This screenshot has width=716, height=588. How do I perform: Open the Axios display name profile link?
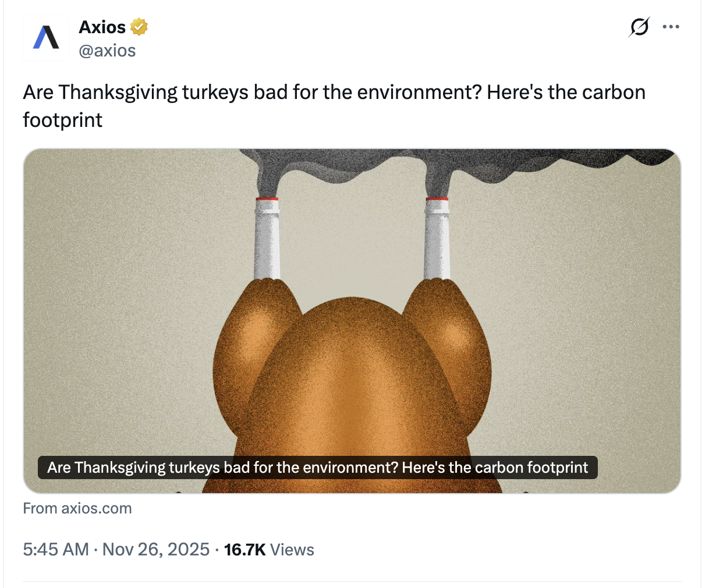(102, 27)
